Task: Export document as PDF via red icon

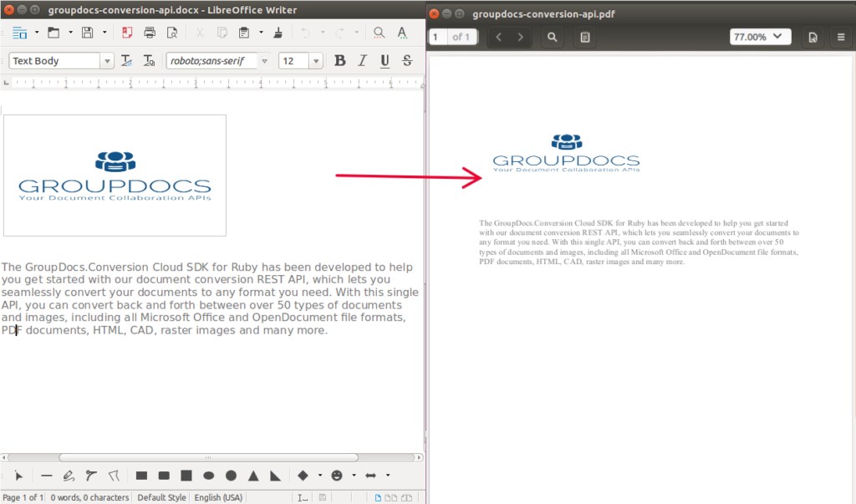Action: pos(127,33)
